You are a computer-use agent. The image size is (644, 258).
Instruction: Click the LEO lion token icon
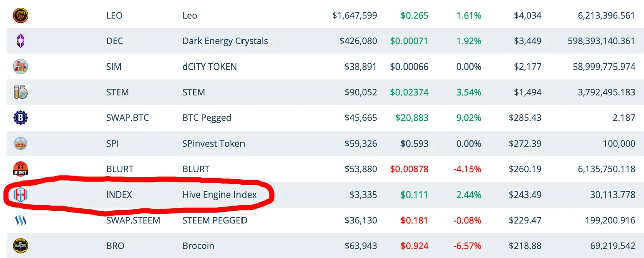coord(20,15)
